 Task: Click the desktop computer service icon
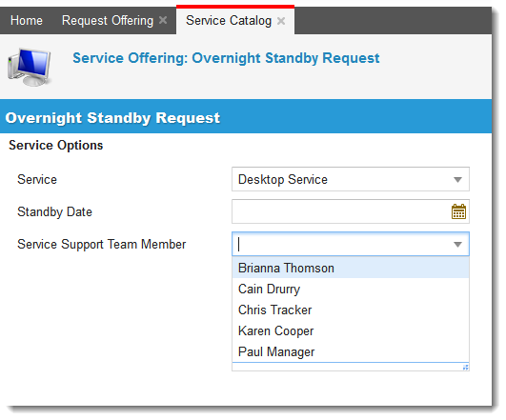coord(30,67)
